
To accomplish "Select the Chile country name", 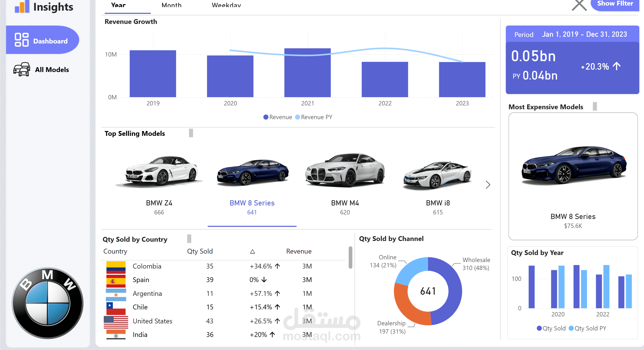I will [x=140, y=307].
